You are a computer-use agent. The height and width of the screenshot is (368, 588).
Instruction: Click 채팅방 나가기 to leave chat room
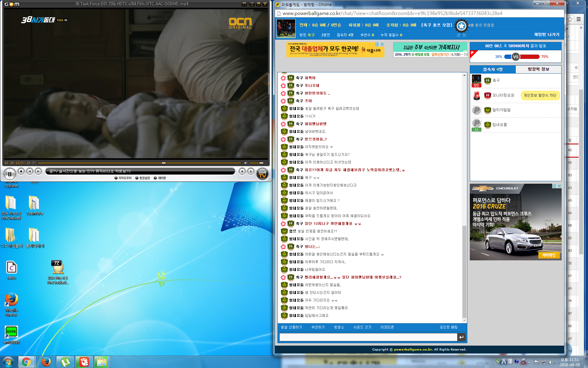(x=547, y=35)
